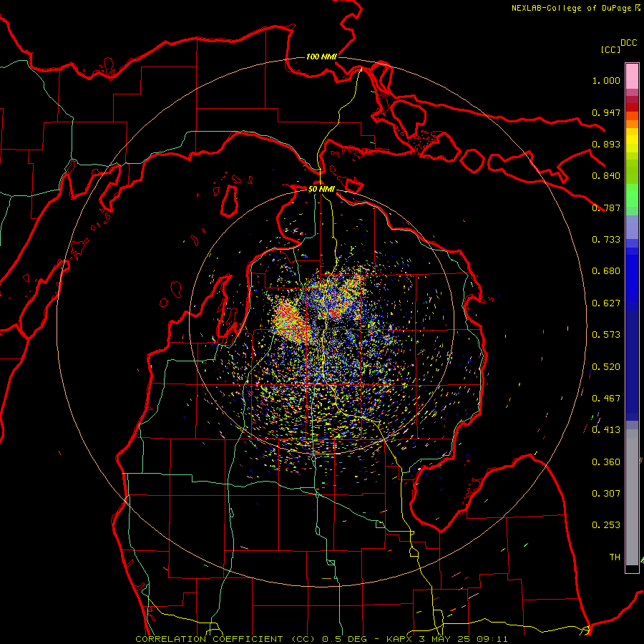Click the '[CC]' legend unit label
This screenshot has height=644, width=644.
[x=610, y=49]
